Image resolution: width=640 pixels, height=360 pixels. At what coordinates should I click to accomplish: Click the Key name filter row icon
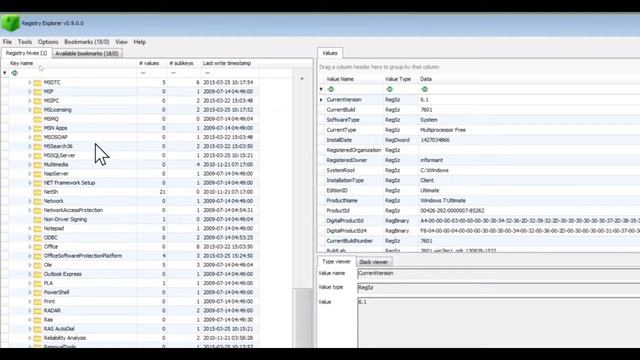[x=15, y=73]
